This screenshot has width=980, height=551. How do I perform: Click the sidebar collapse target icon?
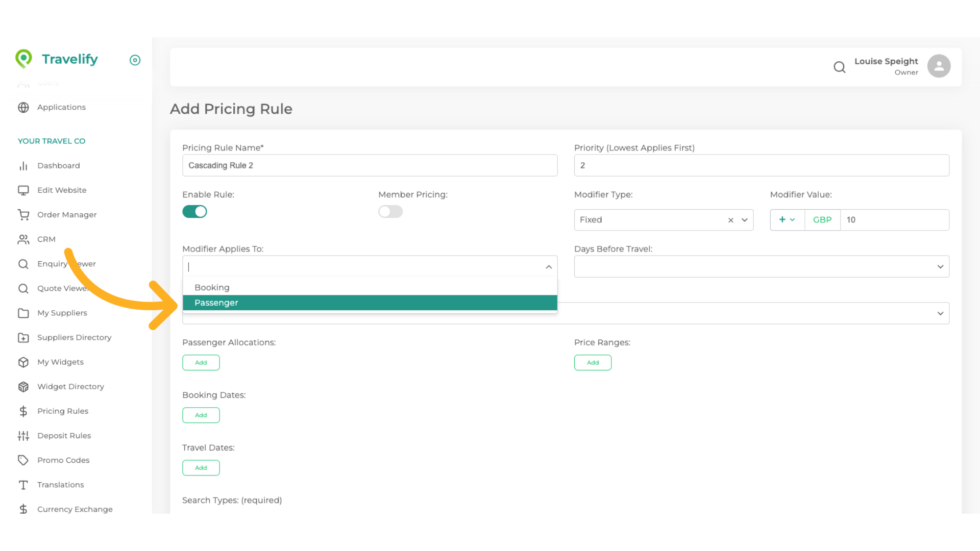135,60
